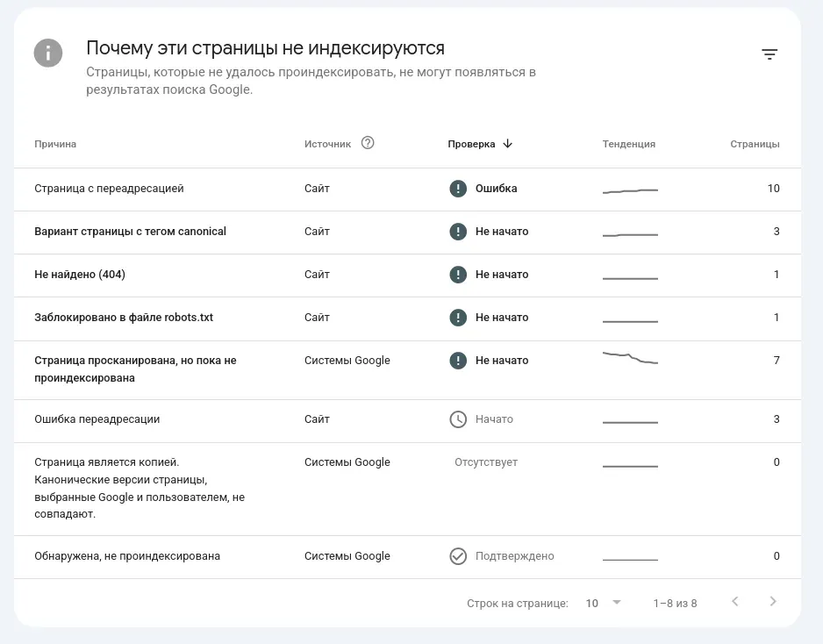The image size is (823, 644).
Task: Click clock icon in Ошибка переадресации row
Action: coord(458,419)
